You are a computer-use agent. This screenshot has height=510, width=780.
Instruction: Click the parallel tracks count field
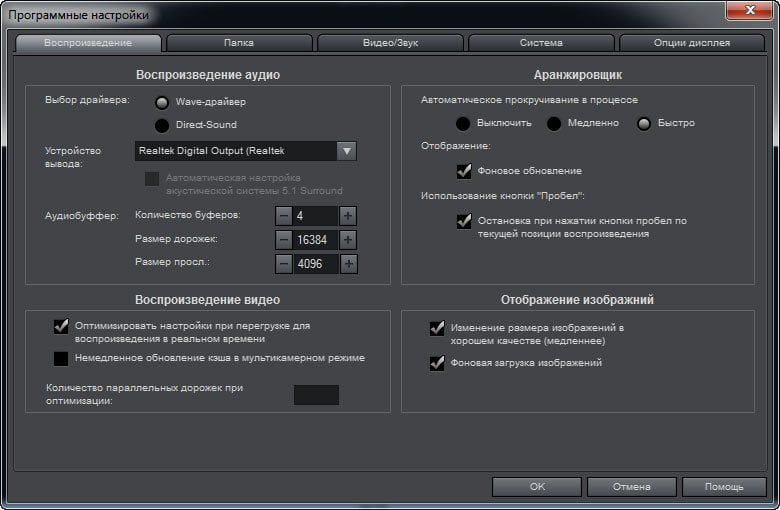point(316,395)
